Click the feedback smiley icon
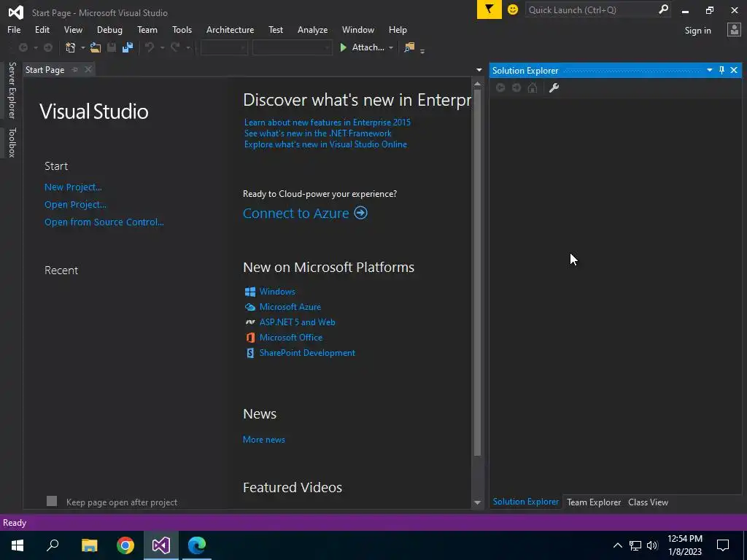Image resolution: width=747 pixels, height=560 pixels. 513,9
